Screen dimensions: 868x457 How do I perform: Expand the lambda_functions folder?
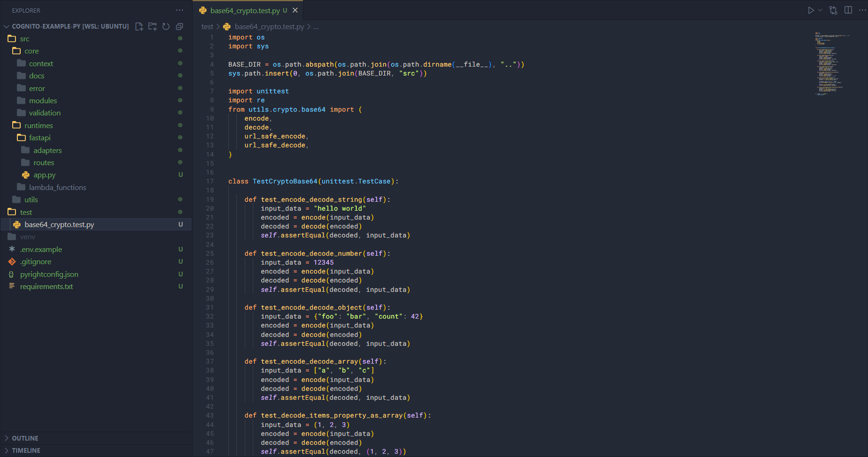tap(57, 187)
